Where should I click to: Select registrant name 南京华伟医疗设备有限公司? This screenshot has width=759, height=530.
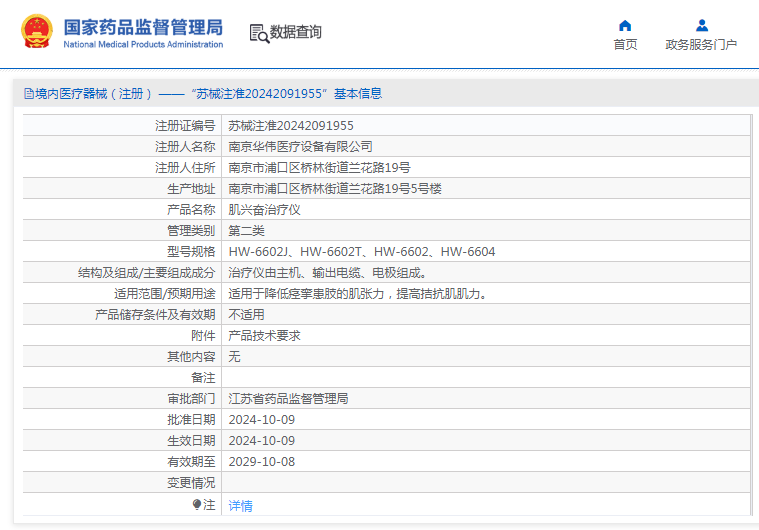coord(300,147)
